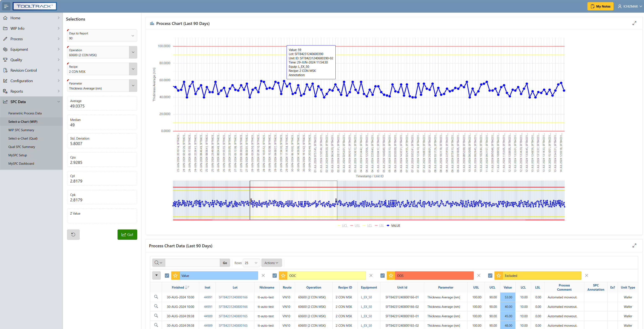Select MySPC Dashboard in sidebar
The image size is (644, 329).
click(21, 163)
